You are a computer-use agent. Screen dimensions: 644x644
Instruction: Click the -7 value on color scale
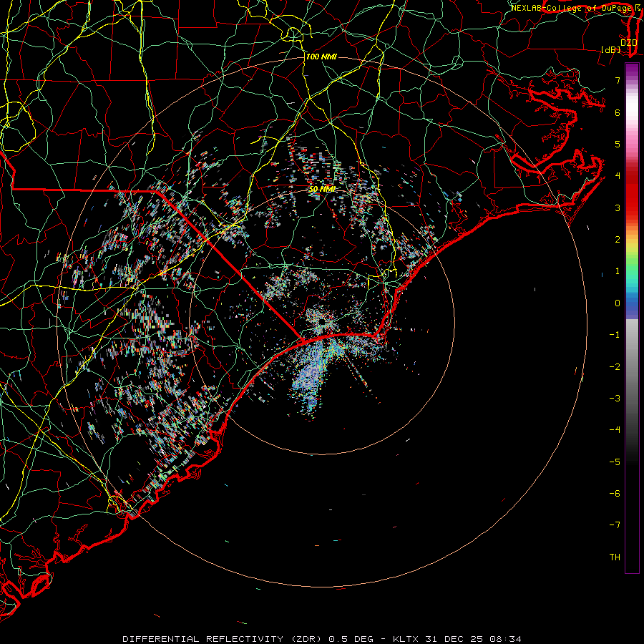coord(615,525)
